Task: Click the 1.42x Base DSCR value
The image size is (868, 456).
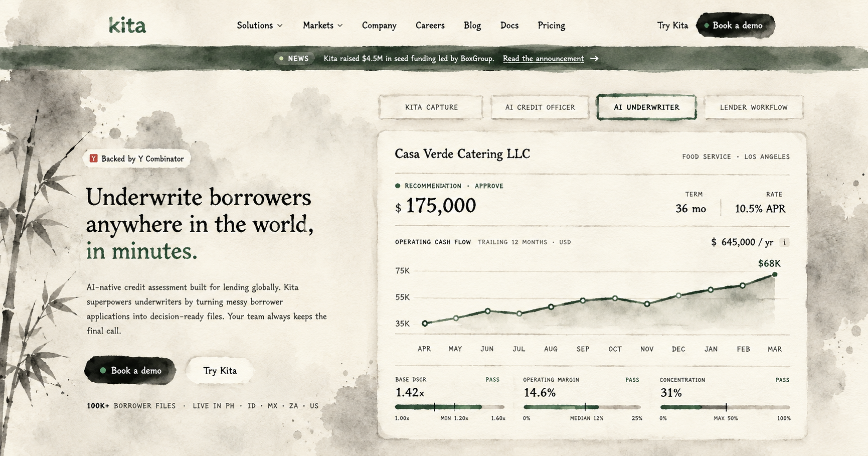Action: pos(410,392)
